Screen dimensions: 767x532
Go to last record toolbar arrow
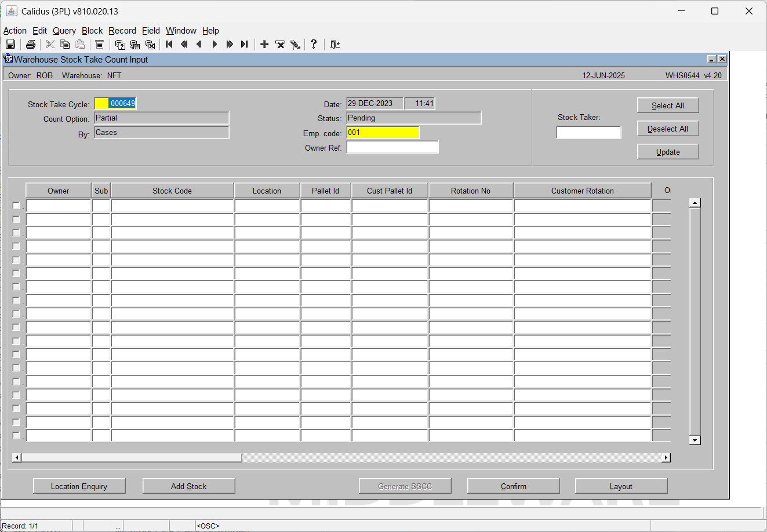pos(245,44)
